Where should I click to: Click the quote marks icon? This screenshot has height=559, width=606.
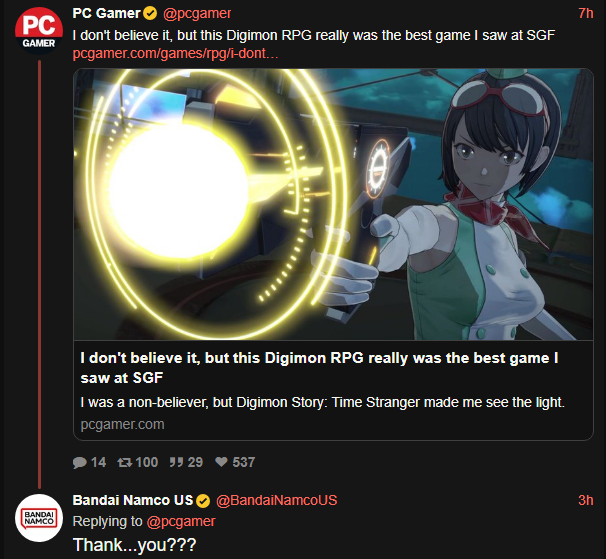[176, 462]
